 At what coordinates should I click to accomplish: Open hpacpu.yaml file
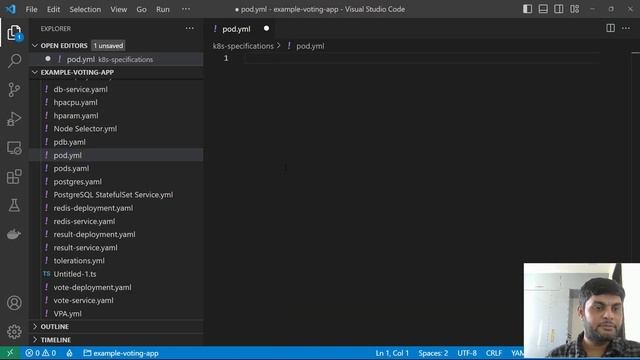[x=76, y=102]
